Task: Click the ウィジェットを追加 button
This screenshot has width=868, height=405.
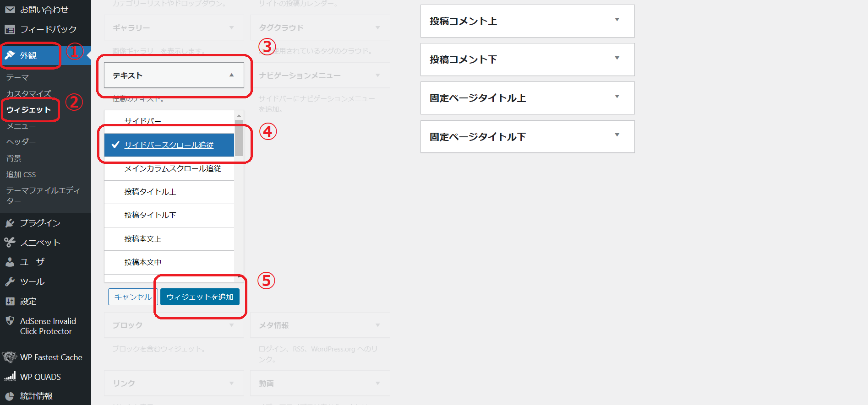Action: [x=200, y=297]
